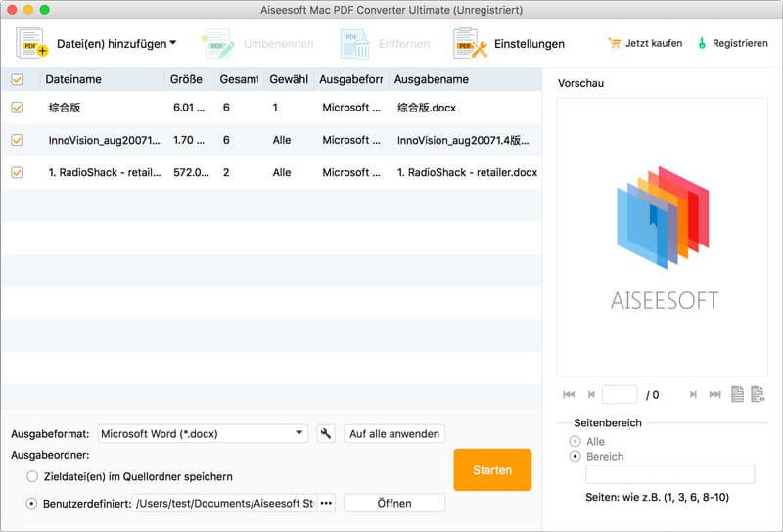Screen dimensions: 783x532
Task: Click Datei(en) hinzufügen label
Action: (x=112, y=44)
